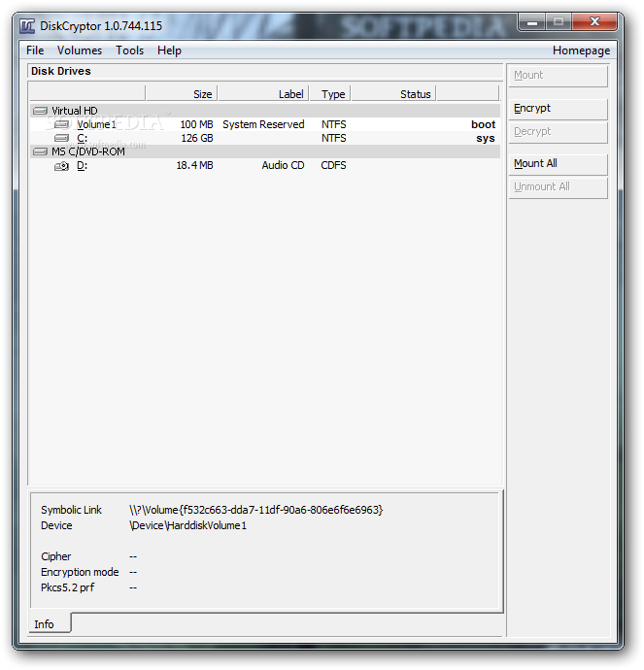Image resolution: width=644 pixels, height=670 pixels.
Task: Sort by the Status column header
Action: point(393,93)
